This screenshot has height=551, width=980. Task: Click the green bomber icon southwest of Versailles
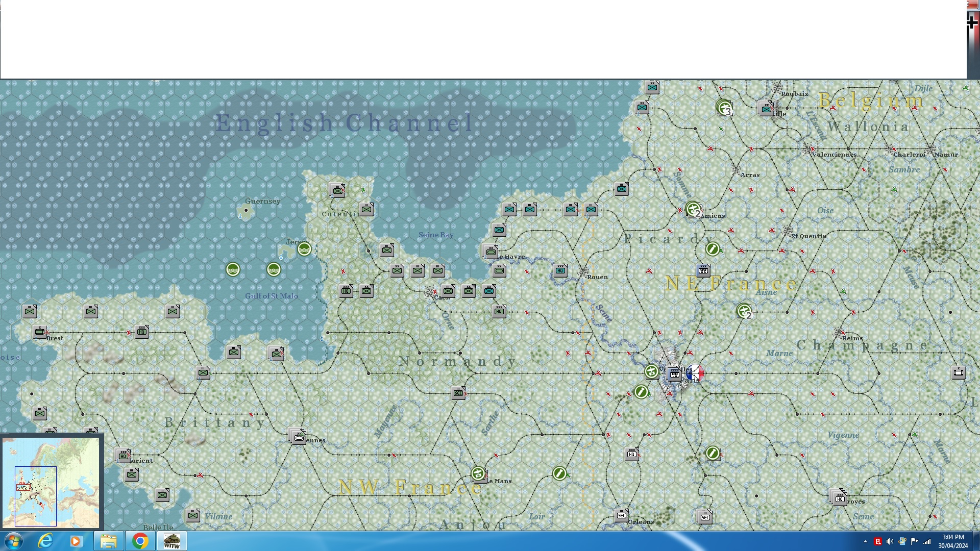(x=642, y=392)
